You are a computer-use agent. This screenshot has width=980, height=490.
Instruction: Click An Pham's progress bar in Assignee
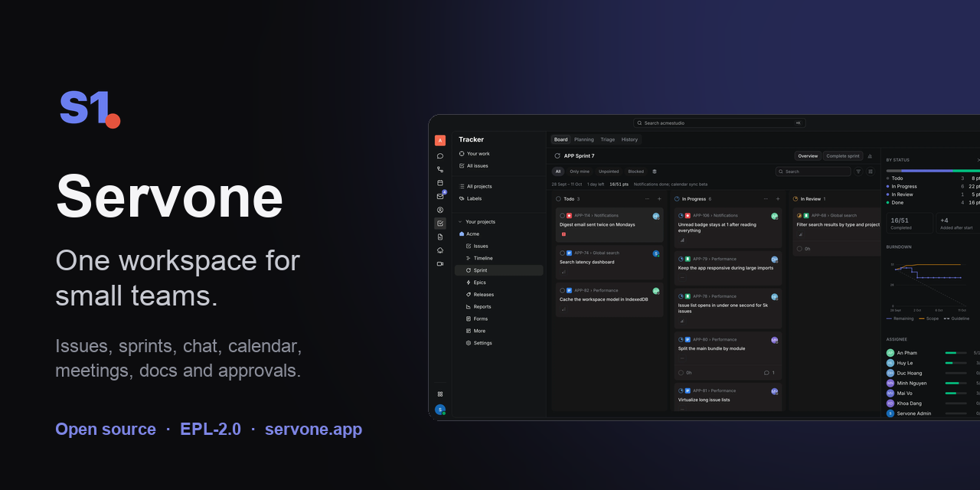coord(955,353)
